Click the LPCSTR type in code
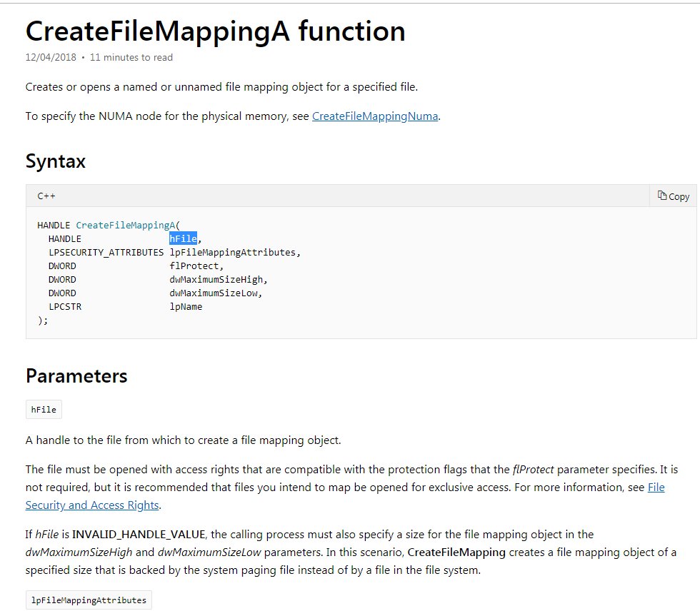The width and height of the screenshot is (700, 616). 65,306
